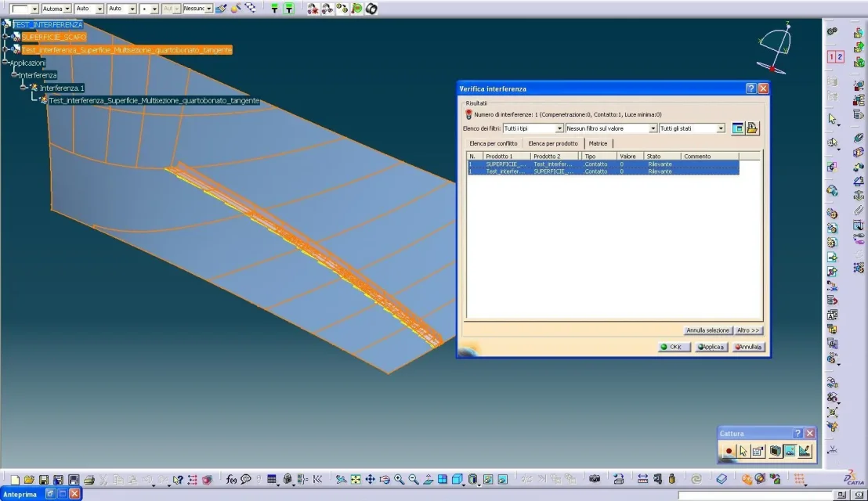Screen dimensions: 868x501
Task: Print using the printer icon
Action: (x=89, y=479)
